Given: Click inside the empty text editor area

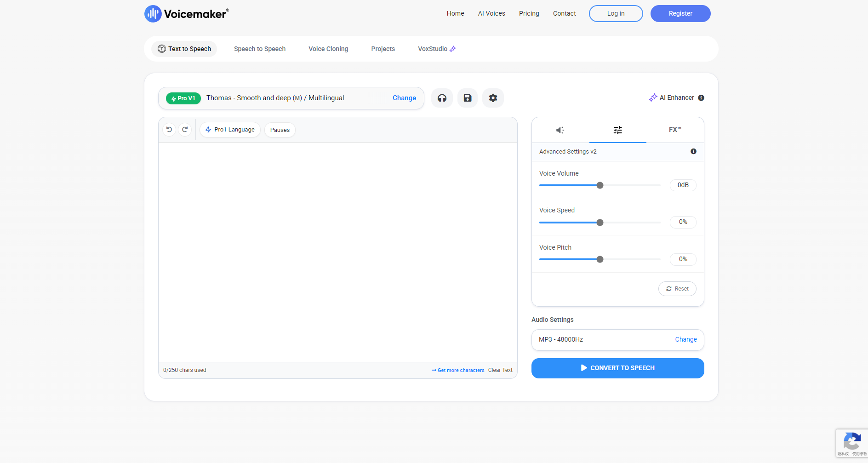Looking at the screenshot, I should point(337,252).
